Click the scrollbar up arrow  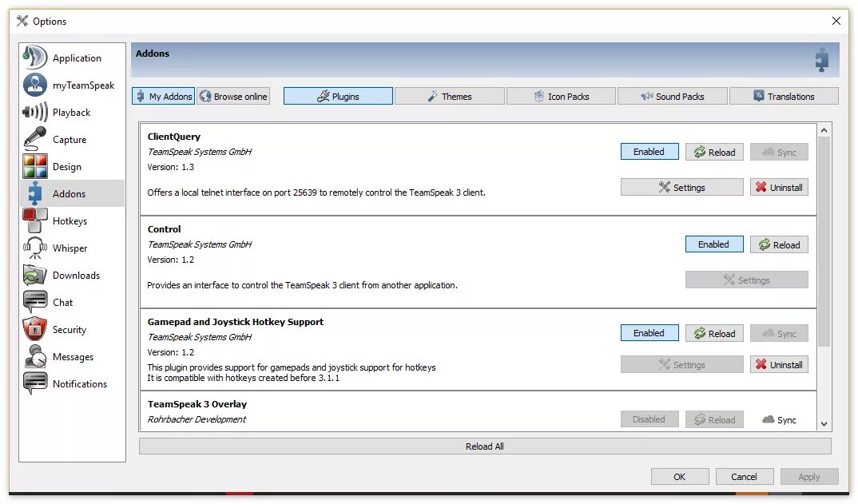(824, 130)
